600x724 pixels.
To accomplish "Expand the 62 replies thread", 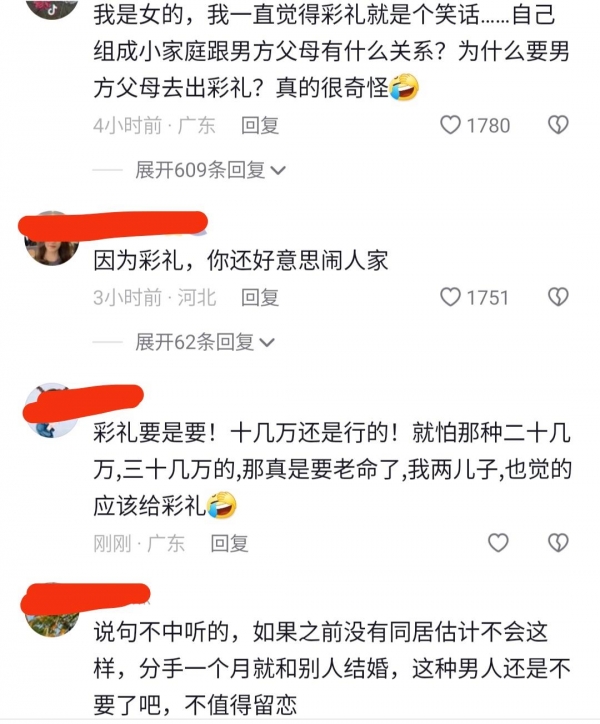I will pos(205,342).
